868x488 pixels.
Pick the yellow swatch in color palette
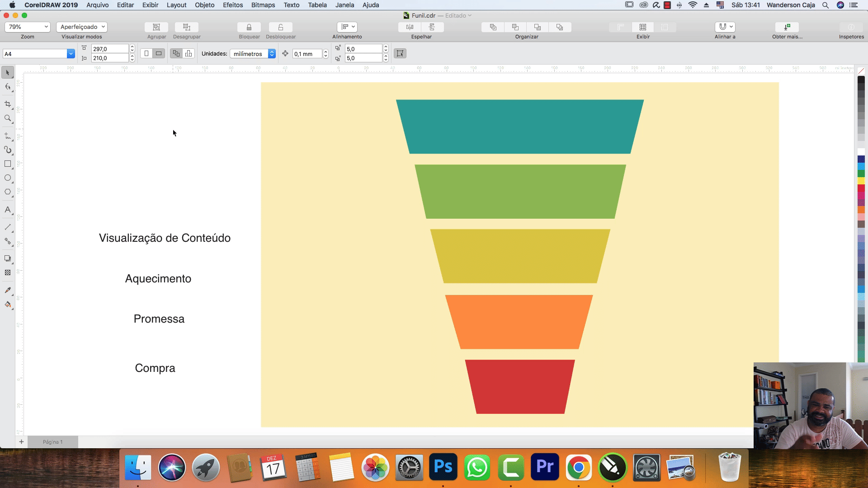point(861,181)
